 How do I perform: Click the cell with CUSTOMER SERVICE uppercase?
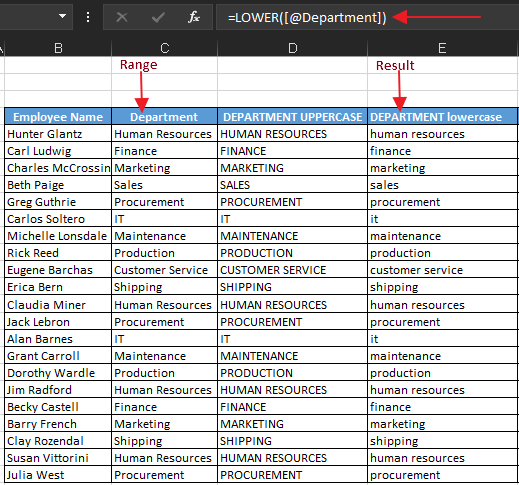pos(292,270)
